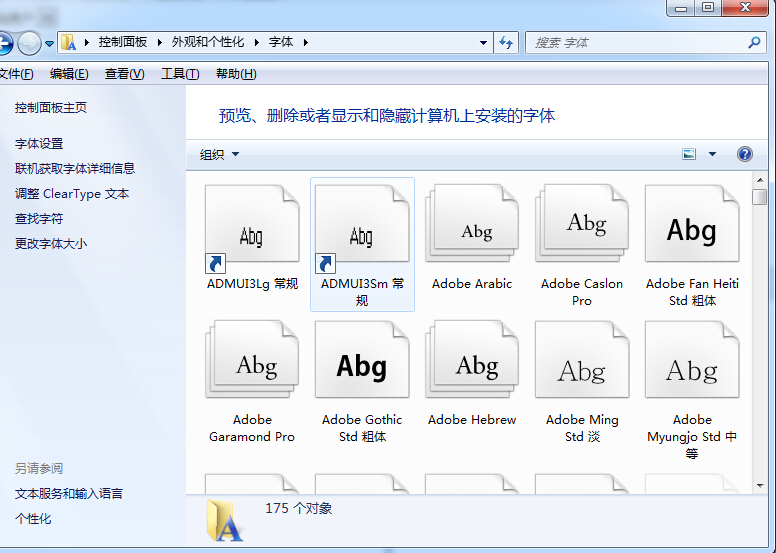
Task: Open 控制面板主页 link
Action: 50,107
